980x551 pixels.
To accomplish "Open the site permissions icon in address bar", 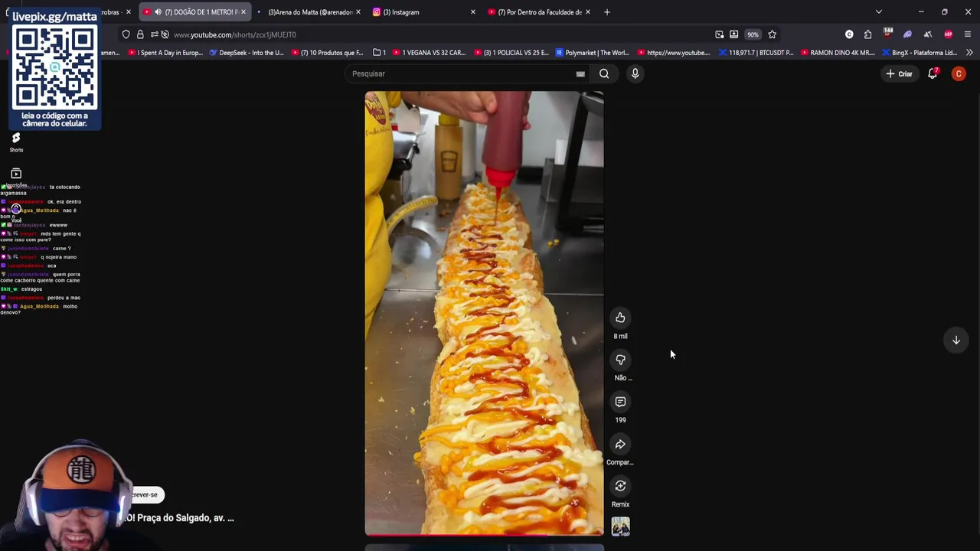I will 154,34.
